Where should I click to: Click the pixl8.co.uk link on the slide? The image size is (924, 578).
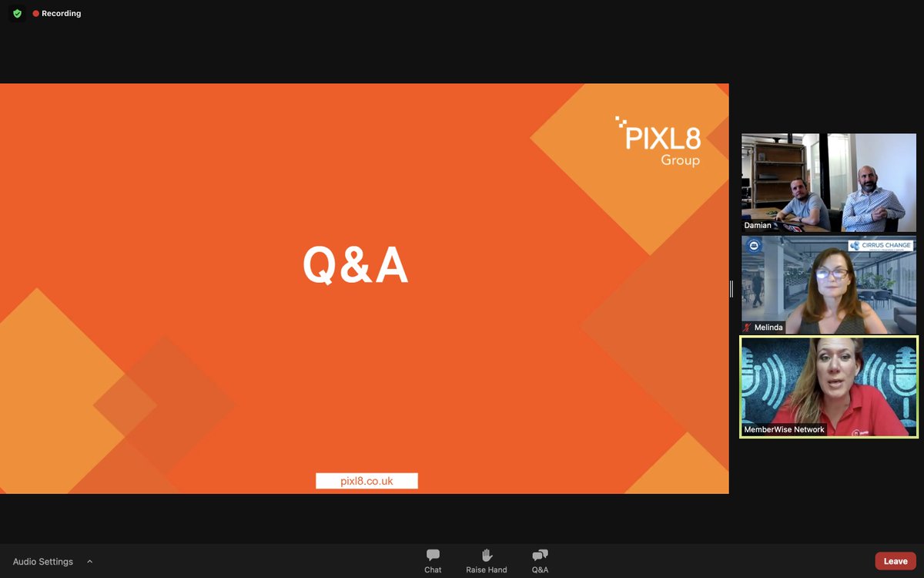[367, 481]
